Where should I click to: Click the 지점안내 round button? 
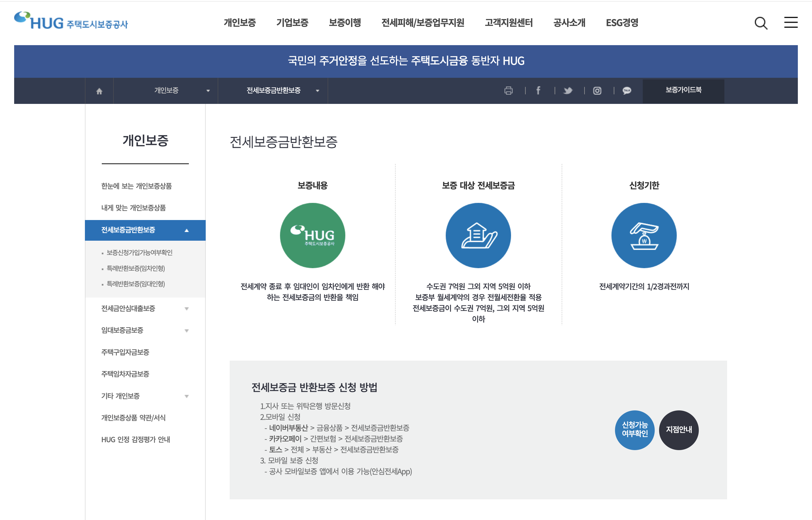pyautogui.click(x=679, y=429)
